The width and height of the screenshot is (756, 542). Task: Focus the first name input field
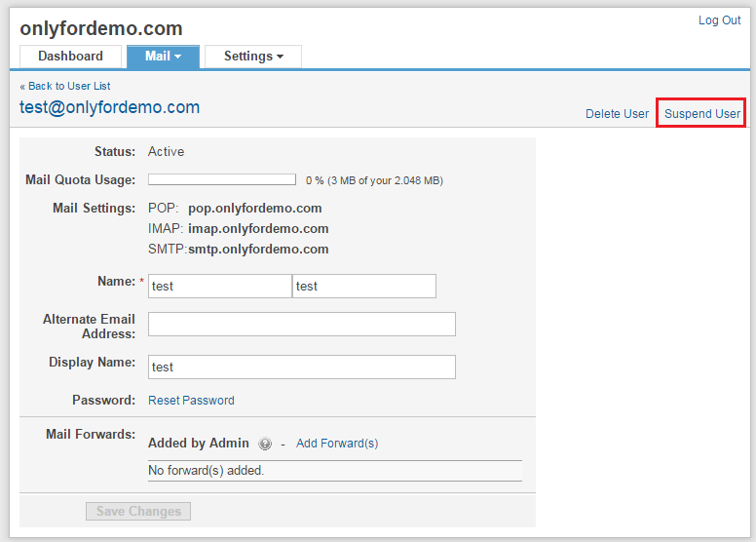point(219,287)
